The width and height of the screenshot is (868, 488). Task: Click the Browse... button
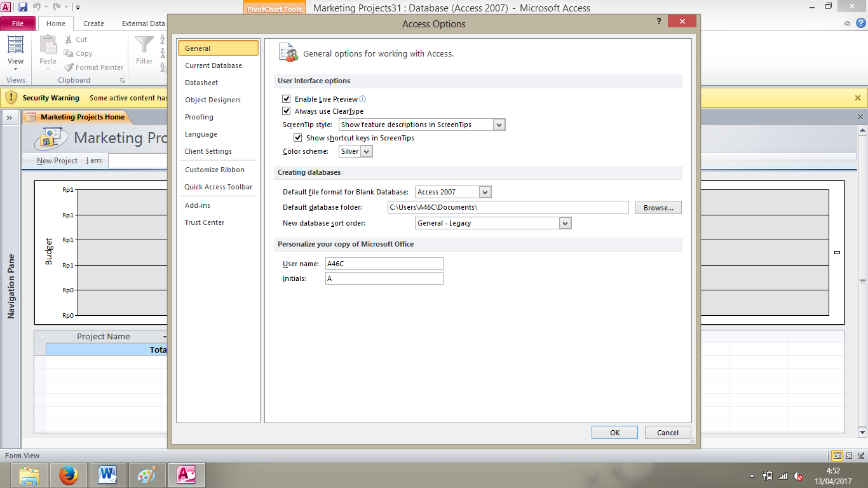click(658, 208)
